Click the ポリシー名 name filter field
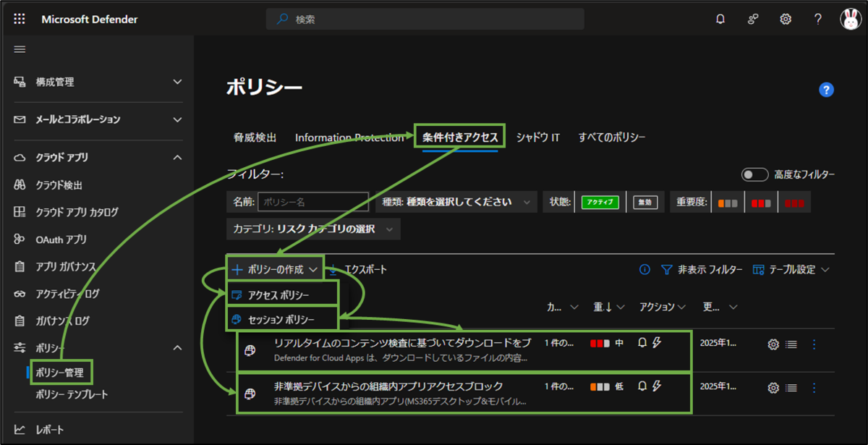Viewport: 868px width, 445px height. coord(313,202)
